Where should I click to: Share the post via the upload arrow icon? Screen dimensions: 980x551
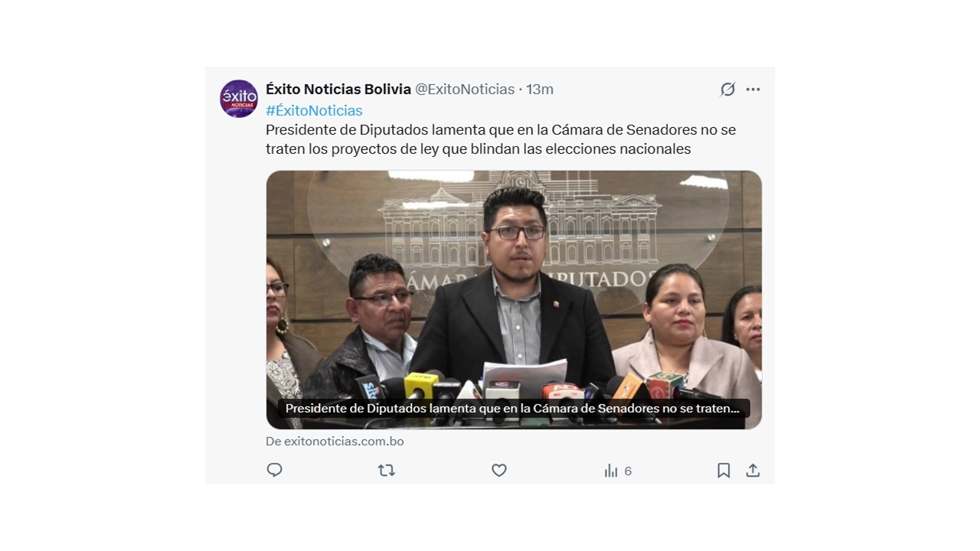pyautogui.click(x=753, y=470)
